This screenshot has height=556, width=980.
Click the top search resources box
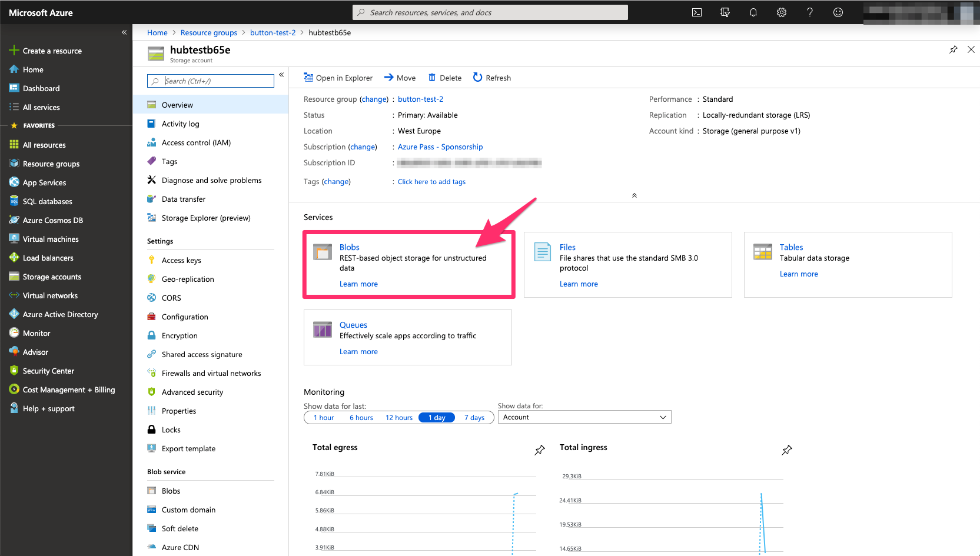(490, 12)
